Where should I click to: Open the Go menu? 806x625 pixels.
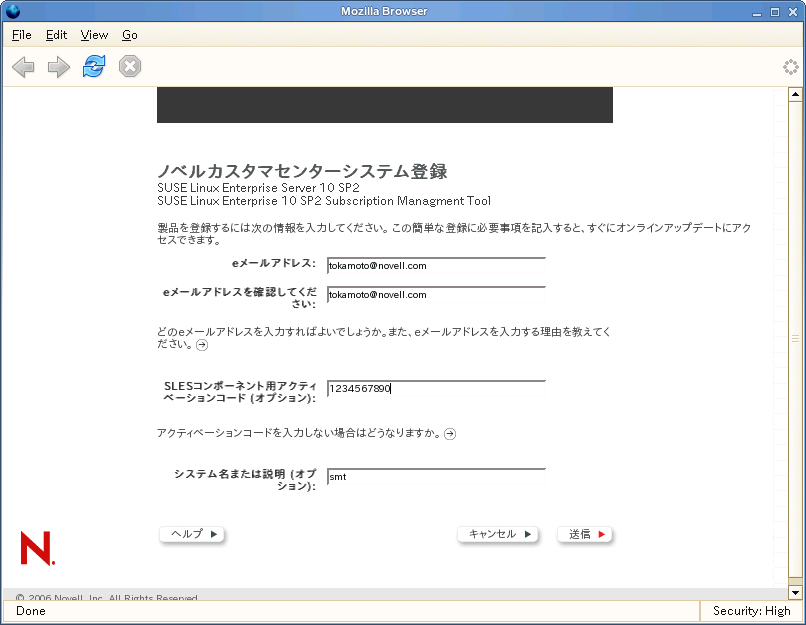click(x=130, y=35)
